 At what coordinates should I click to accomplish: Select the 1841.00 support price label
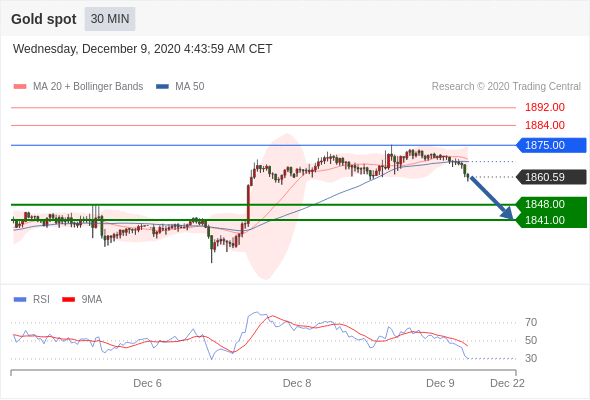click(x=551, y=220)
